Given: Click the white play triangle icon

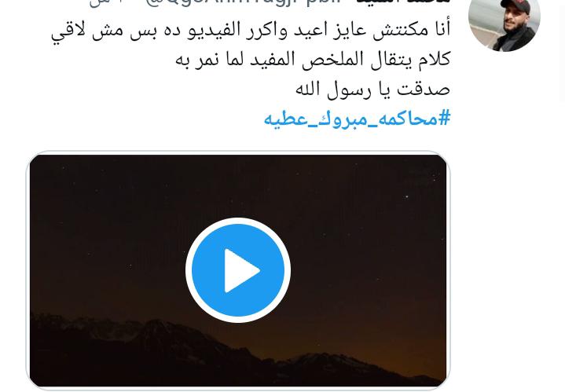Looking at the screenshot, I should click(x=242, y=270).
